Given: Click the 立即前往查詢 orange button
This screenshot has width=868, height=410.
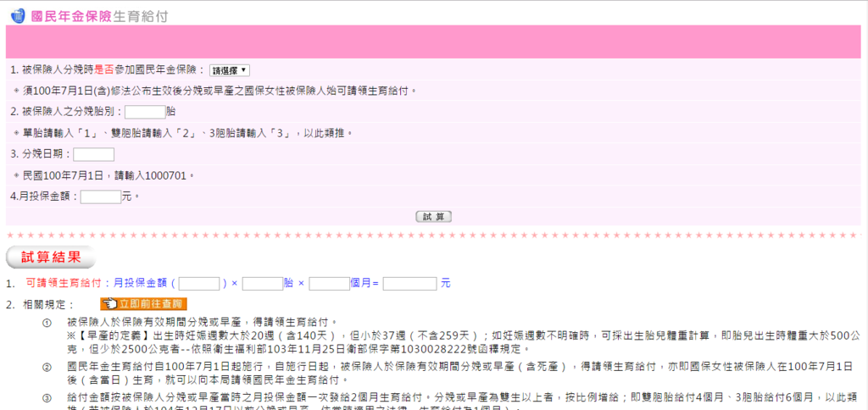Looking at the screenshot, I should tap(144, 304).
